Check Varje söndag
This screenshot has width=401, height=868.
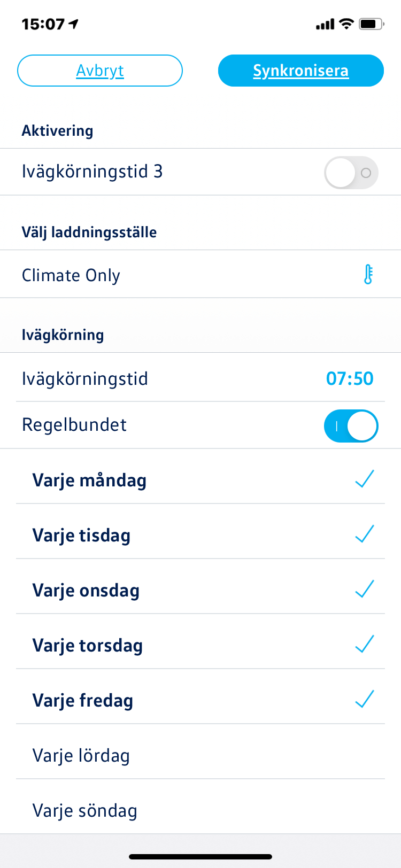pos(200,810)
